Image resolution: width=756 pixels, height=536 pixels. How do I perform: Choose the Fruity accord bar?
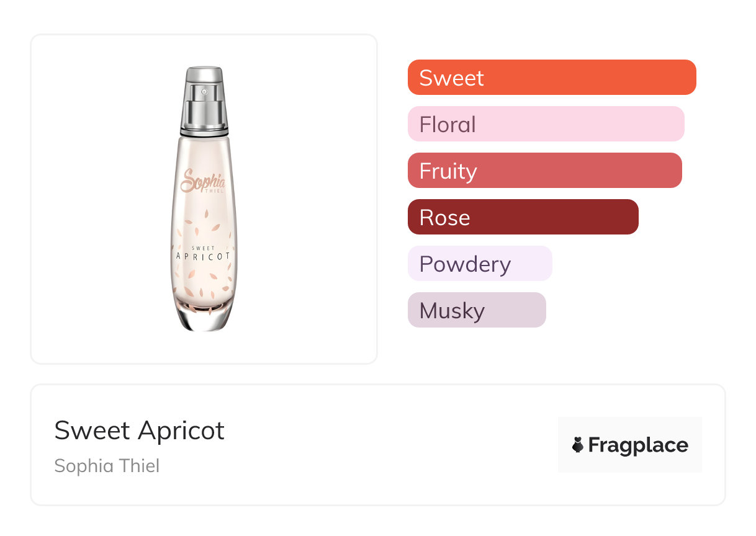point(544,171)
